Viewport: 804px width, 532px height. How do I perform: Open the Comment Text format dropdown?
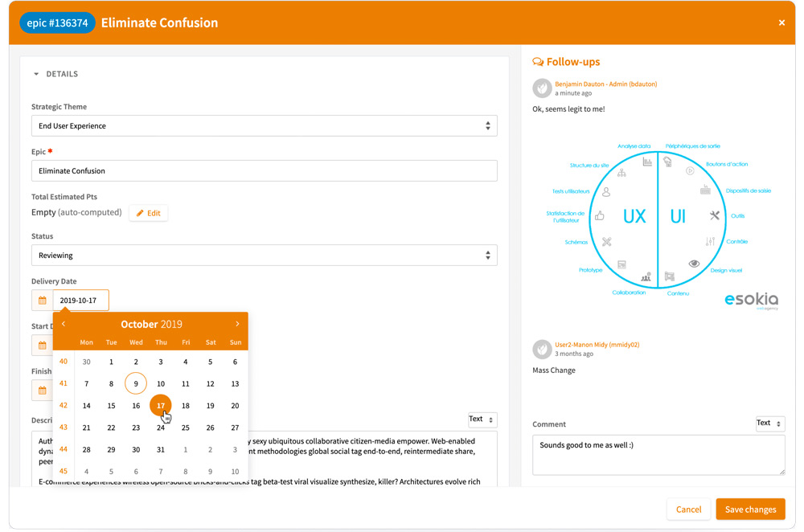point(770,424)
